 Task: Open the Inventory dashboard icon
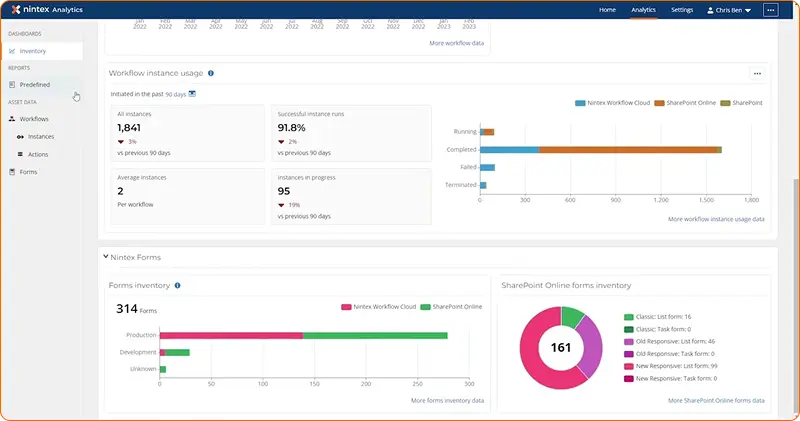[x=12, y=51]
